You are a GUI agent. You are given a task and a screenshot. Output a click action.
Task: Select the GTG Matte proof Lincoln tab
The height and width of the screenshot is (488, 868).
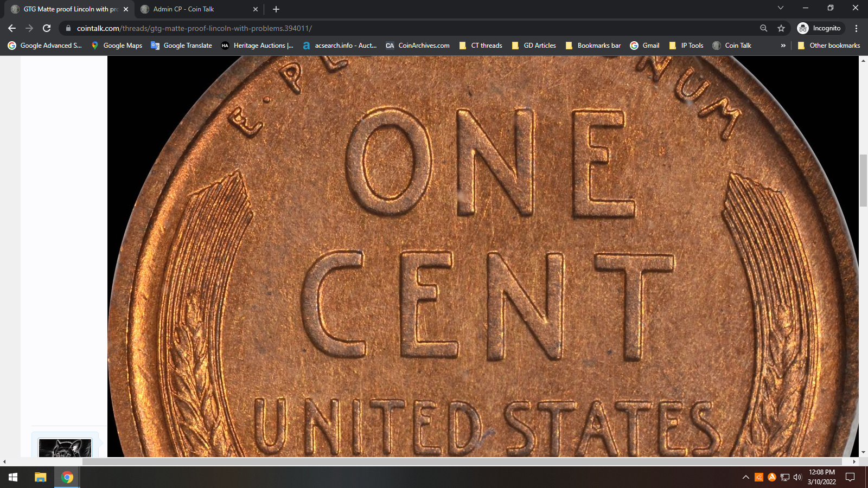click(69, 9)
